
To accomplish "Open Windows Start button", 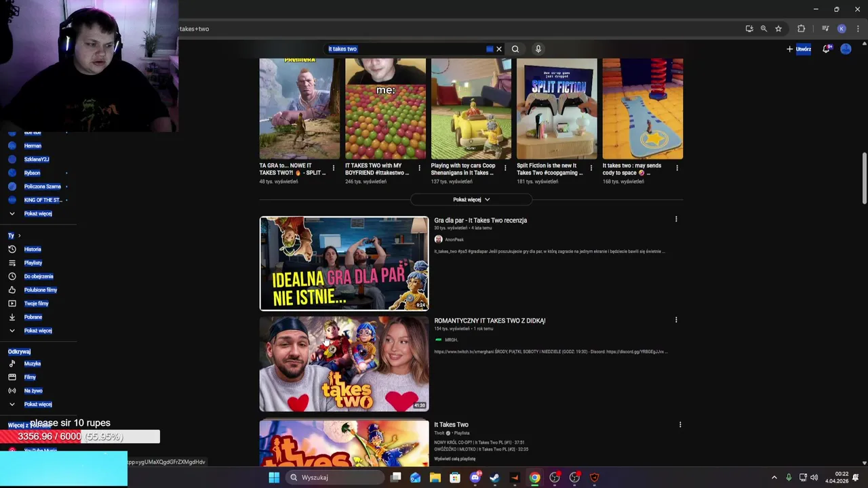I will tap(274, 477).
